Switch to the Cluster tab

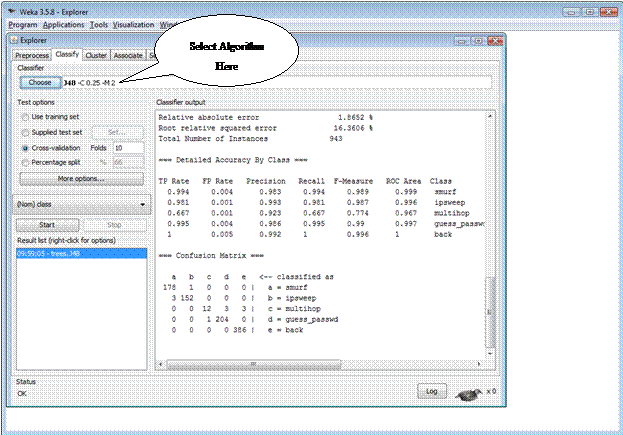[96, 55]
